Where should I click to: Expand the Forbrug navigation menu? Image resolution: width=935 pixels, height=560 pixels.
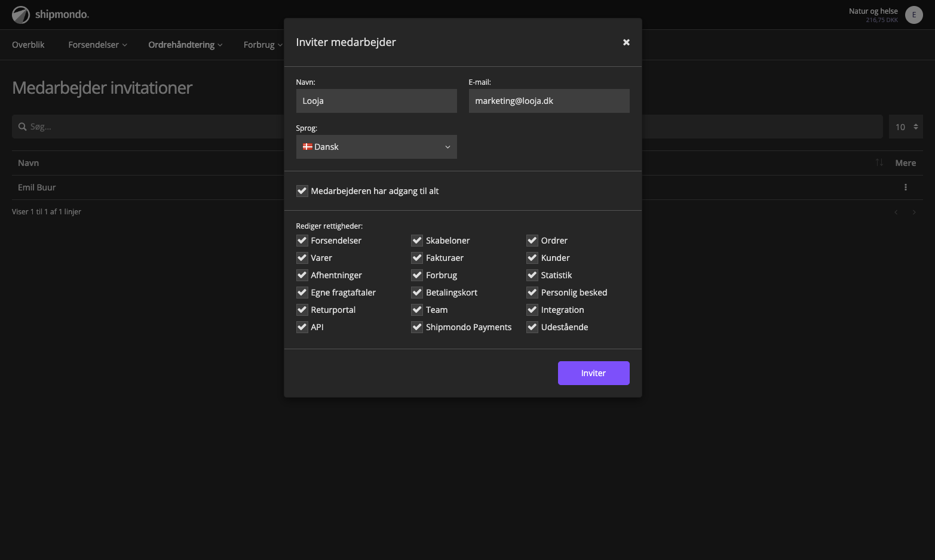coord(263,45)
